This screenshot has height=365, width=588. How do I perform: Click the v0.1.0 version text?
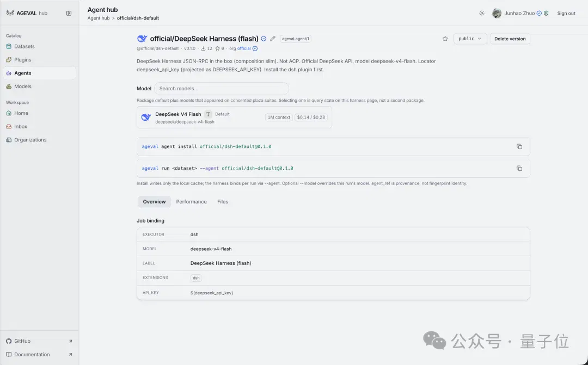[x=189, y=48]
